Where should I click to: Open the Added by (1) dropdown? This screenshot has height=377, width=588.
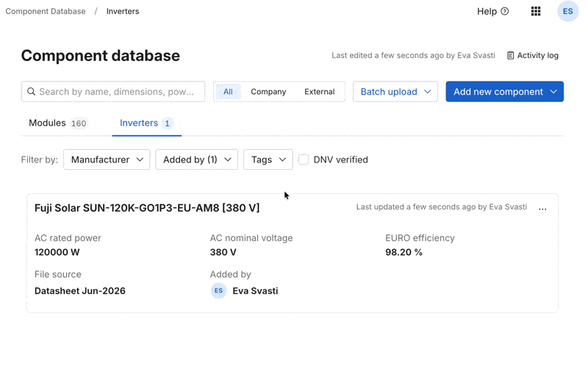coord(196,159)
